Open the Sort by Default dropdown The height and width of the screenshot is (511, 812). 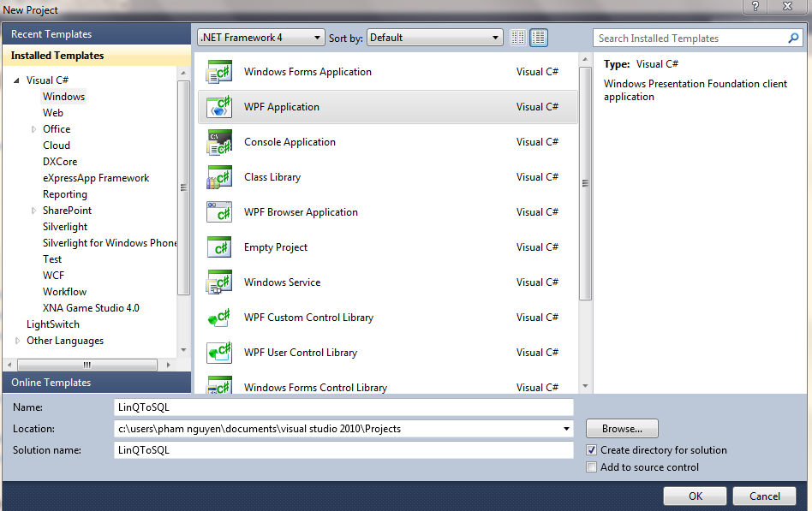click(x=434, y=38)
